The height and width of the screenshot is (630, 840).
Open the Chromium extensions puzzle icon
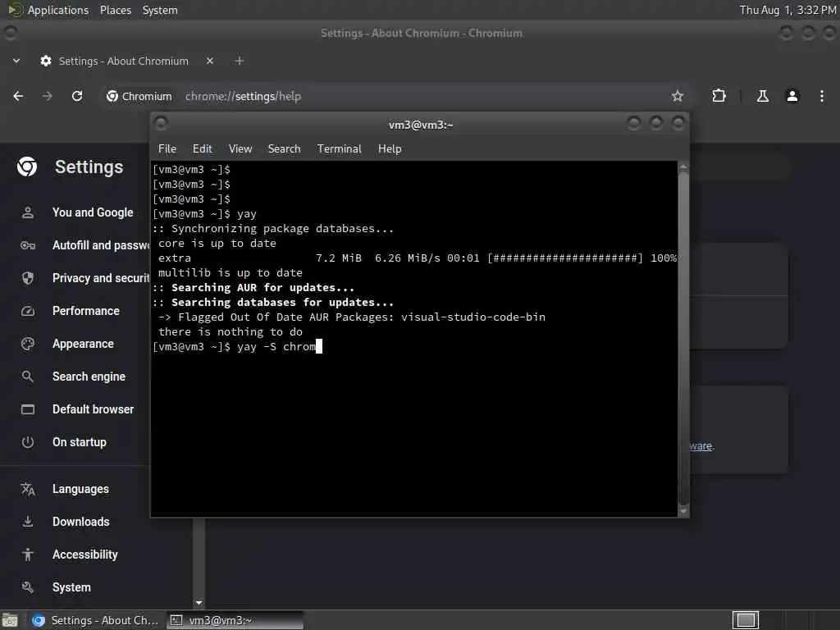[719, 96]
